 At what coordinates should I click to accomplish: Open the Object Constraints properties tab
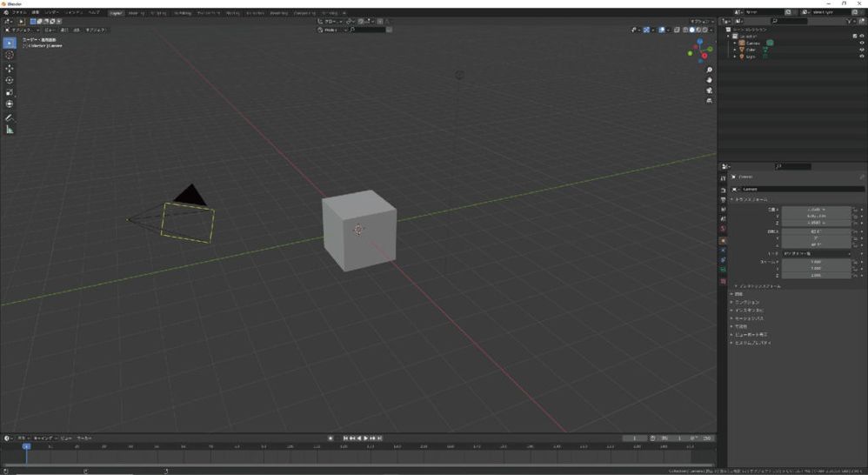(723, 259)
